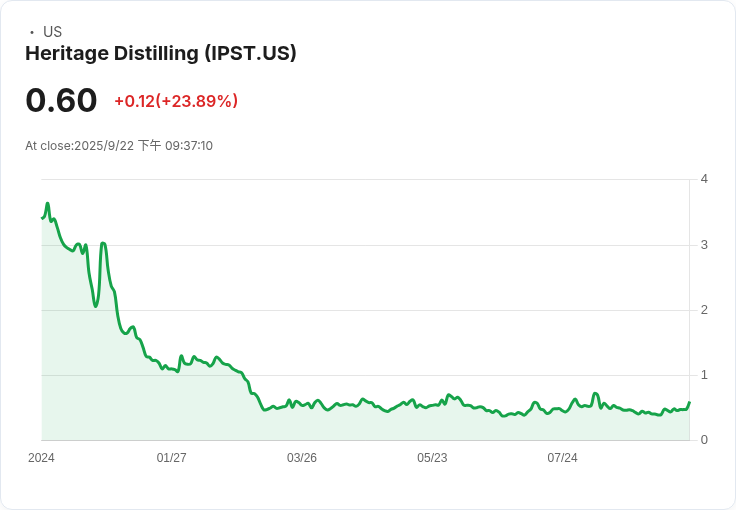The height and width of the screenshot is (510, 736).
Task: Click the y-axis value 4
Action: (x=704, y=179)
